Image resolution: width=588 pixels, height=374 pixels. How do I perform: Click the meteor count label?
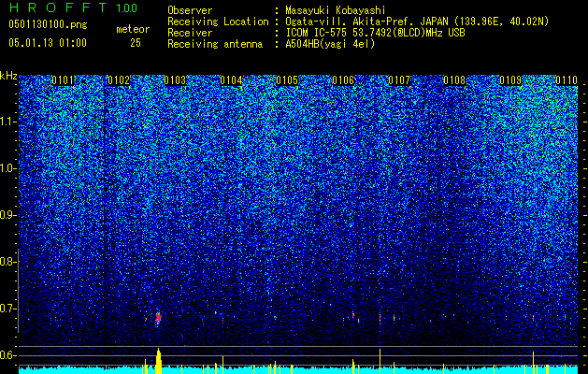133,29
